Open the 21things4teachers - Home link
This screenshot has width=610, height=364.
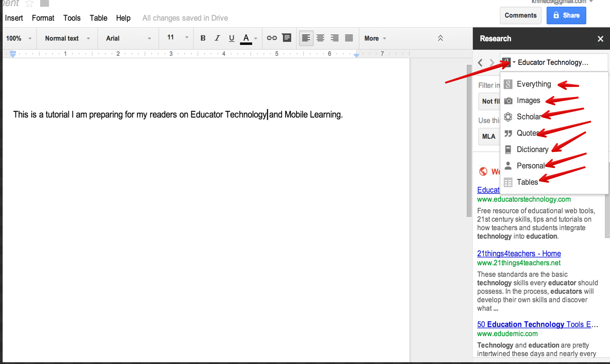(519, 253)
